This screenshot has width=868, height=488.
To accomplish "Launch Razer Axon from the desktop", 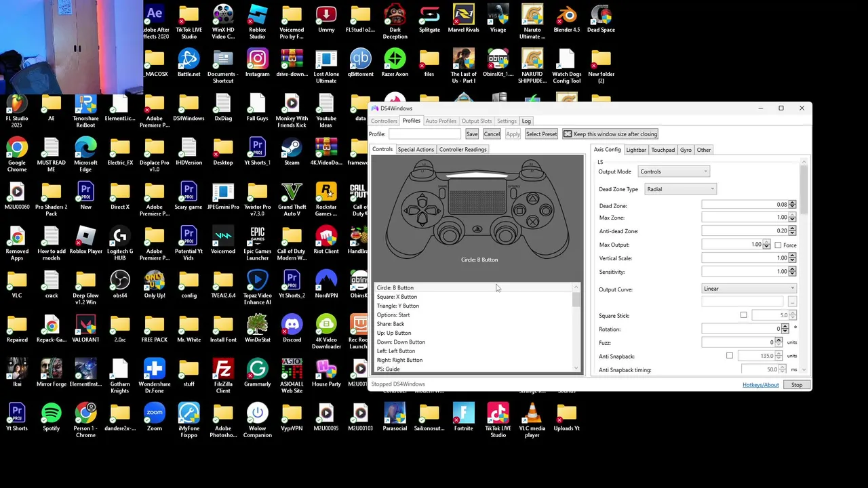I will [395, 64].
